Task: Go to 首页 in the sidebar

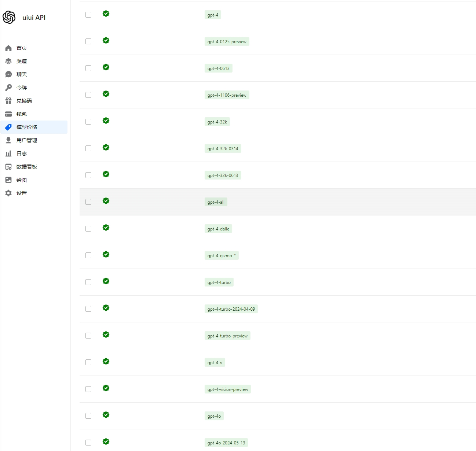Action: click(34, 48)
